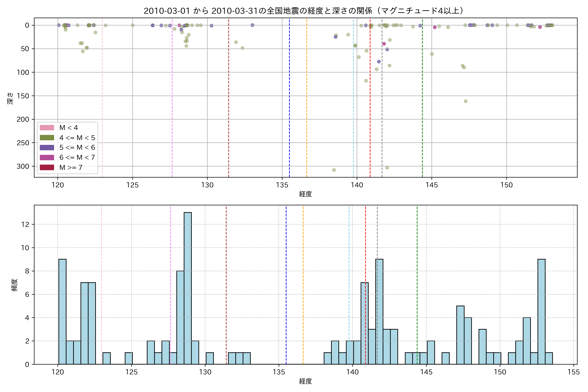Click the magenta scatter point near longitude 145
The height and width of the screenshot is (392, 588).
coord(435,27)
